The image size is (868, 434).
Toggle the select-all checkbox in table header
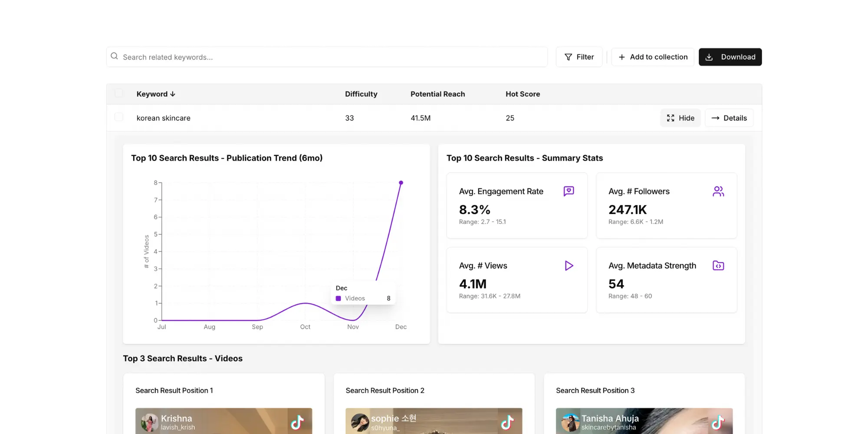click(118, 94)
